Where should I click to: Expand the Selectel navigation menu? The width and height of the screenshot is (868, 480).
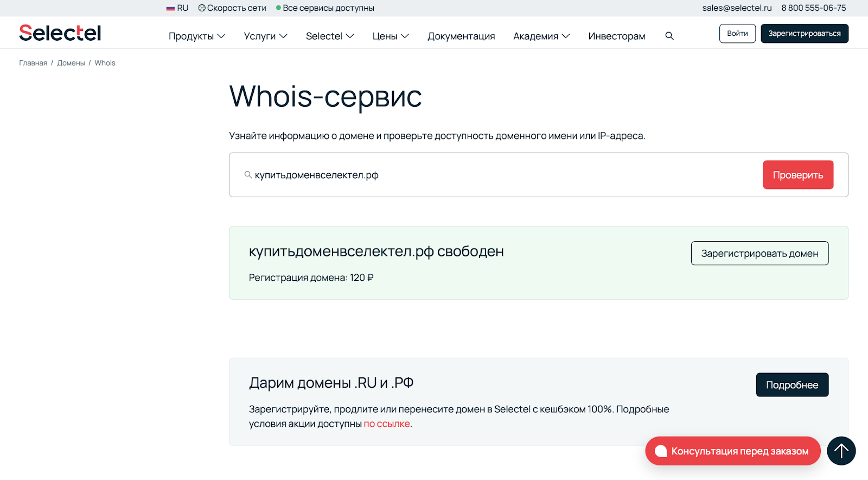pyautogui.click(x=329, y=36)
